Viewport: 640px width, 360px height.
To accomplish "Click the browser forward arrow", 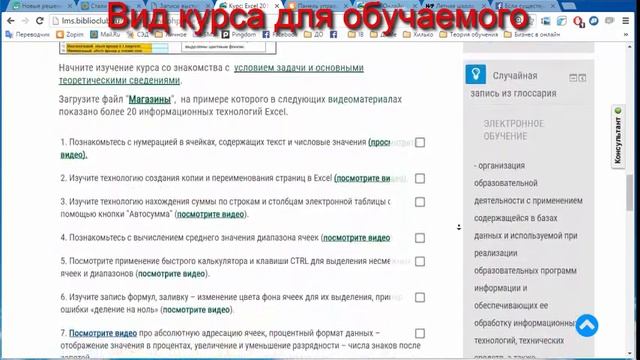I will [x=25, y=20].
